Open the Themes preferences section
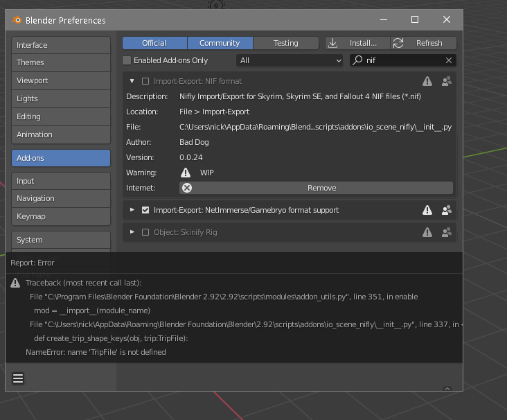 click(x=61, y=62)
